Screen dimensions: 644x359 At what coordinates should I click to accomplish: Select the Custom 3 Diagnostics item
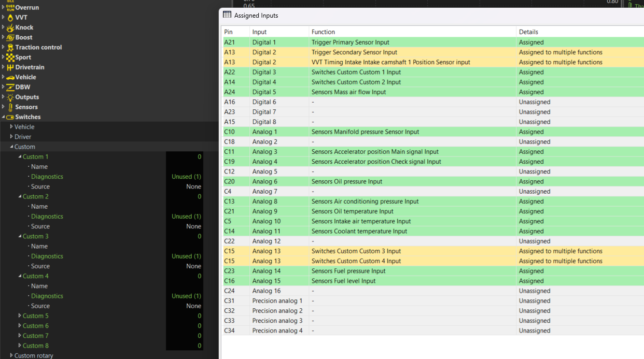click(47, 256)
